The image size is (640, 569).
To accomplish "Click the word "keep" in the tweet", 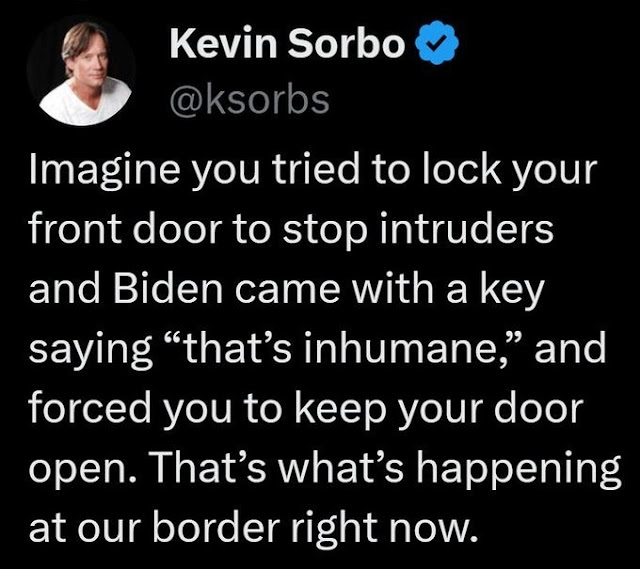I will [340, 409].
